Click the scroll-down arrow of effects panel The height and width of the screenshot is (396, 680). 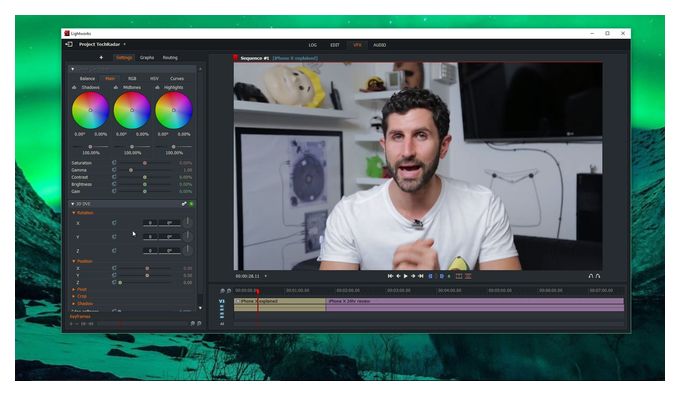coord(200,308)
